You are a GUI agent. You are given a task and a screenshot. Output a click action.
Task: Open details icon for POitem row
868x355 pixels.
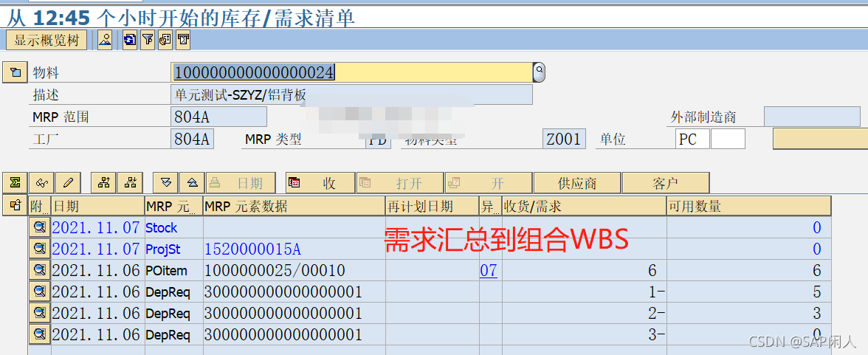[x=39, y=269]
